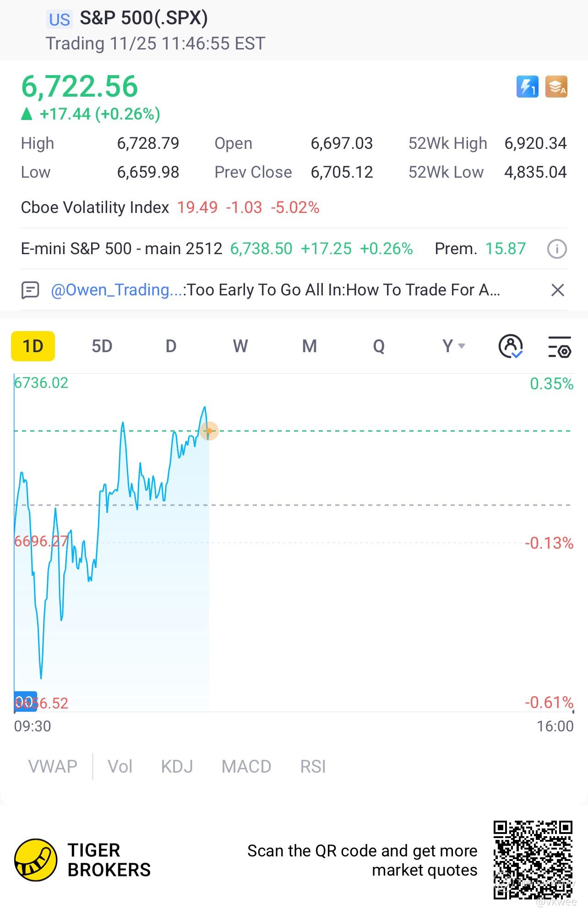
Task: Tap the blue lightning bolt icon
Action: (x=527, y=87)
